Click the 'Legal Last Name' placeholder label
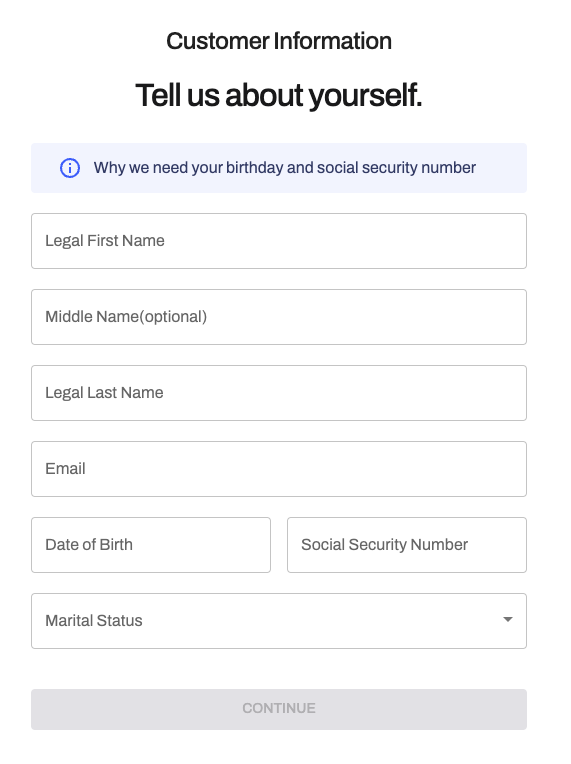The image size is (571, 764). pyautogui.click(x=104, y=393)
